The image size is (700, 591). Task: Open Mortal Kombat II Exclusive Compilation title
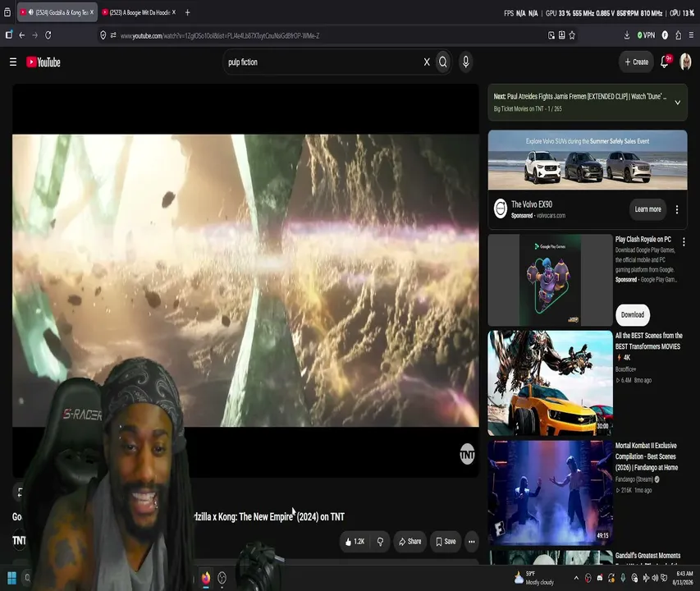pos(647,456)
